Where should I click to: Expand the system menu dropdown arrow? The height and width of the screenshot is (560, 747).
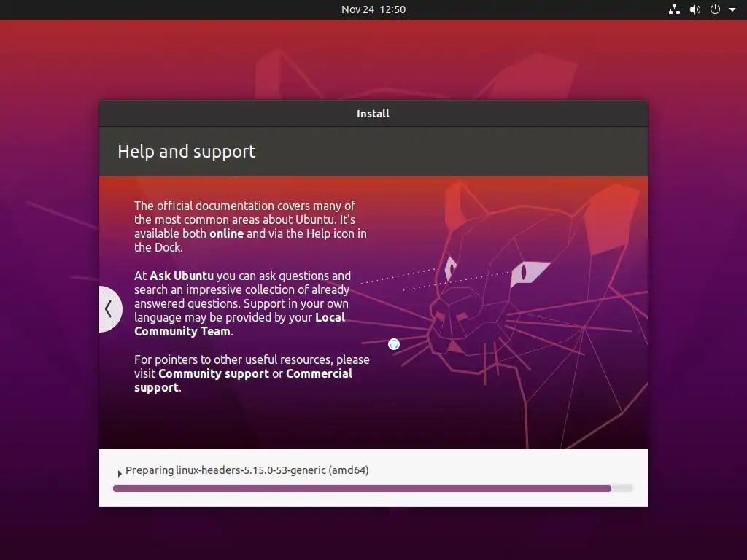[x=732, y=9]
